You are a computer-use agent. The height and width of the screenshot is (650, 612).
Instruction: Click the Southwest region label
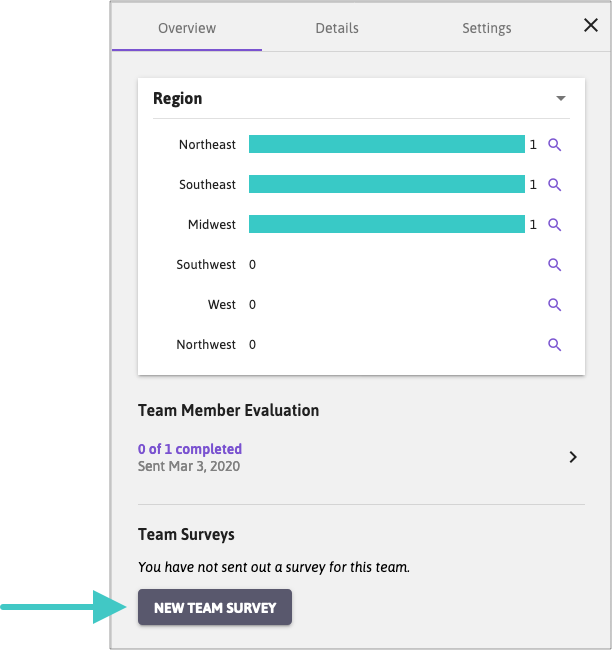[x=206, y=265]
